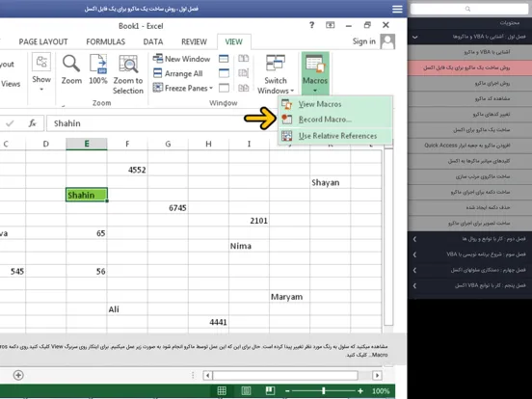Open lesson 'مشاهده کد ماکرو' in the sidebar
532x399 pixels.
(470, 98)
